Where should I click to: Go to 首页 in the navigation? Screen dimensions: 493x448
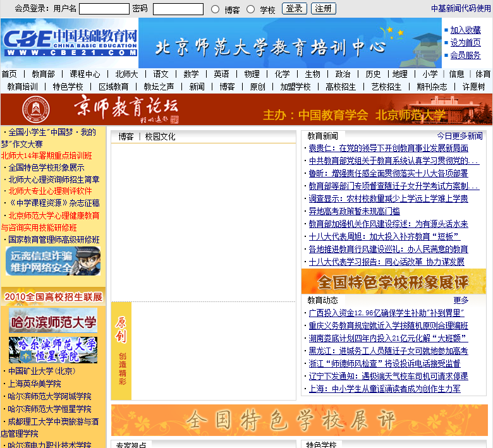[9, 74]
